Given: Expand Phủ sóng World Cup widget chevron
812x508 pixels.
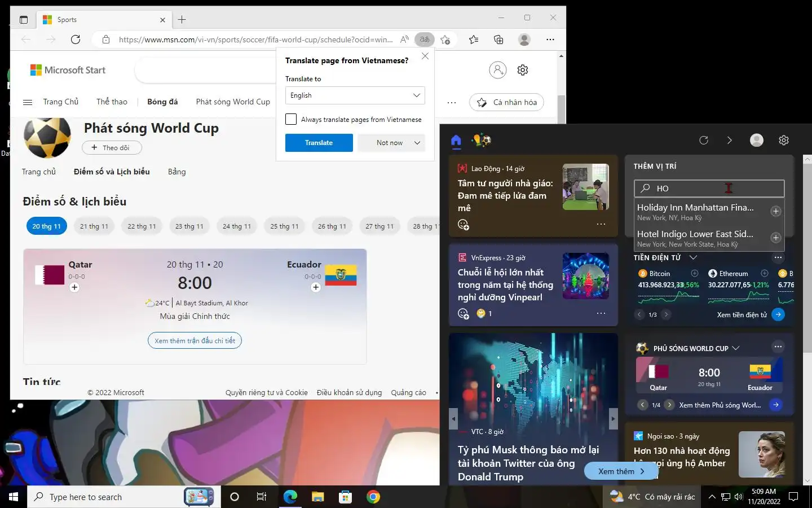Looking at the screenshot, I should tap(736, 348).
